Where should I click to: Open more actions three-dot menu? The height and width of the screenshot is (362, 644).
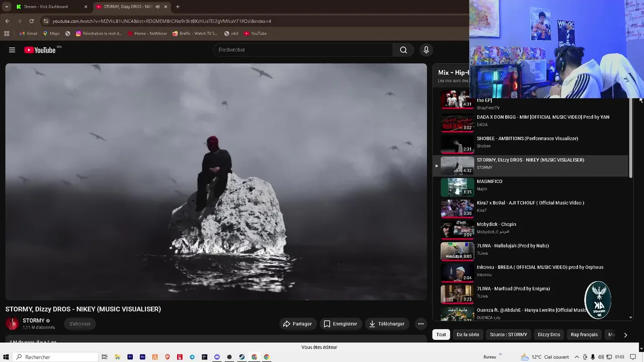click(x=421, y=324)
